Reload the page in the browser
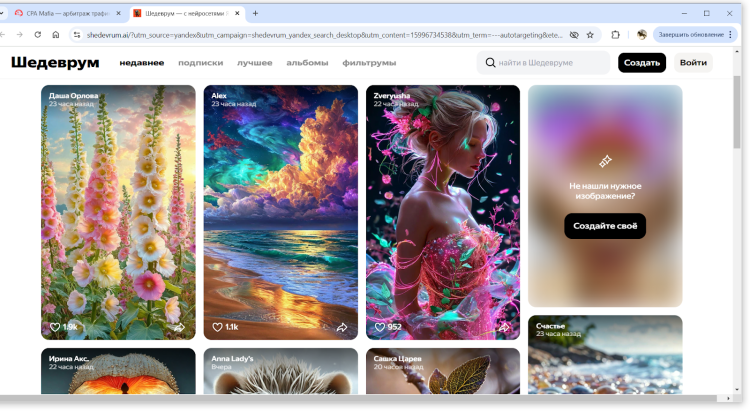This screenshot has width=750, height=411. tap(37, 34)
